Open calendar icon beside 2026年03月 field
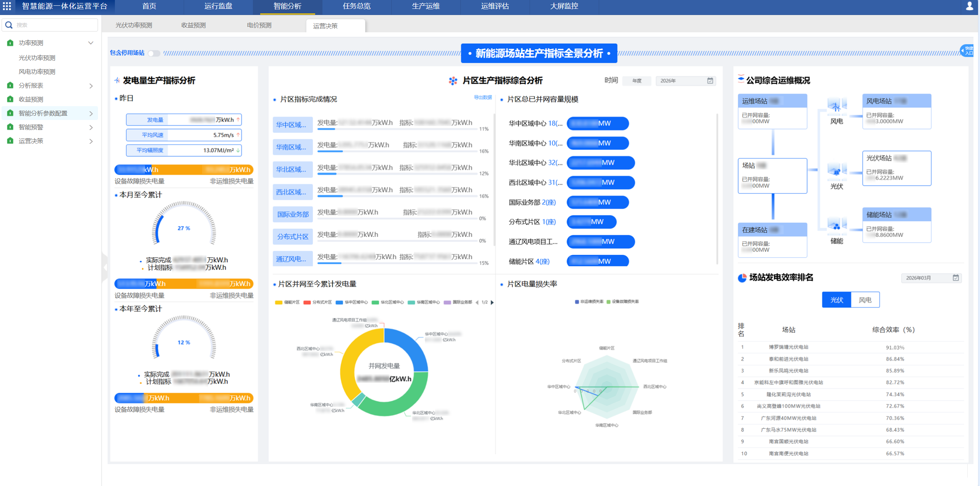This screenshot has height=486, width=980. (955, 278)
